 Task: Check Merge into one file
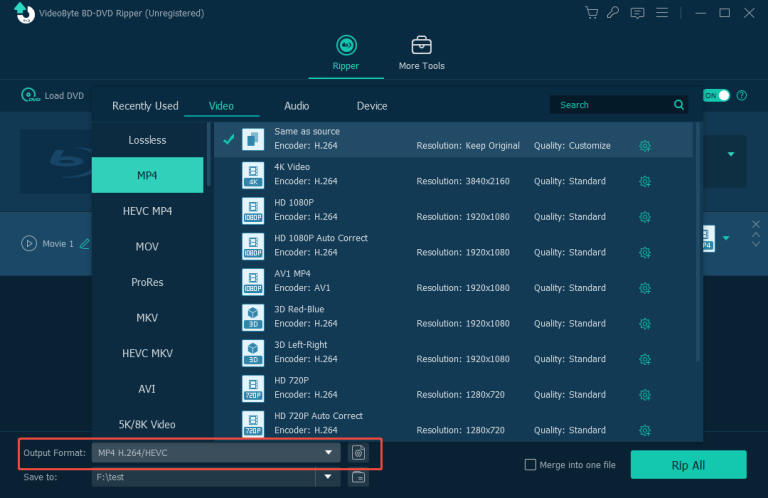pyautogui.click(x=530, y=465)
